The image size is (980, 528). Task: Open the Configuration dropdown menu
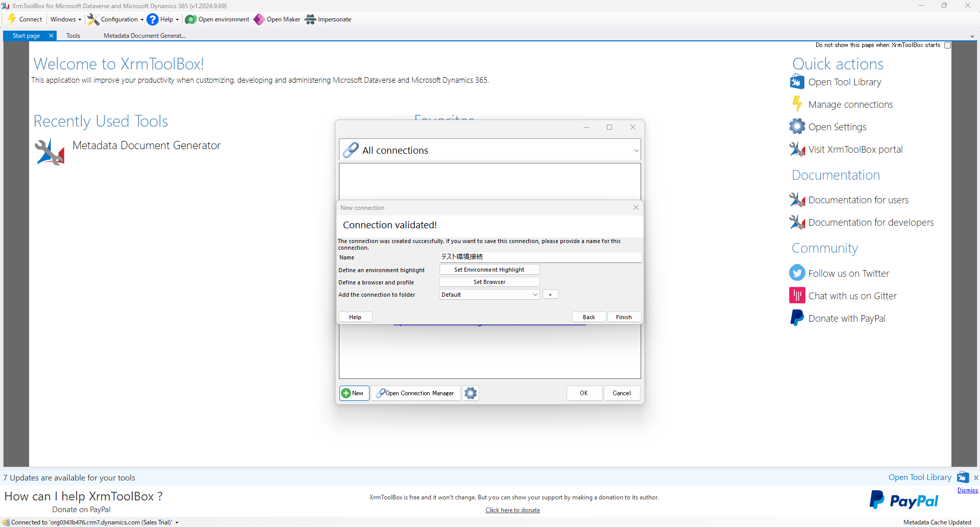(x=122, y=19)
